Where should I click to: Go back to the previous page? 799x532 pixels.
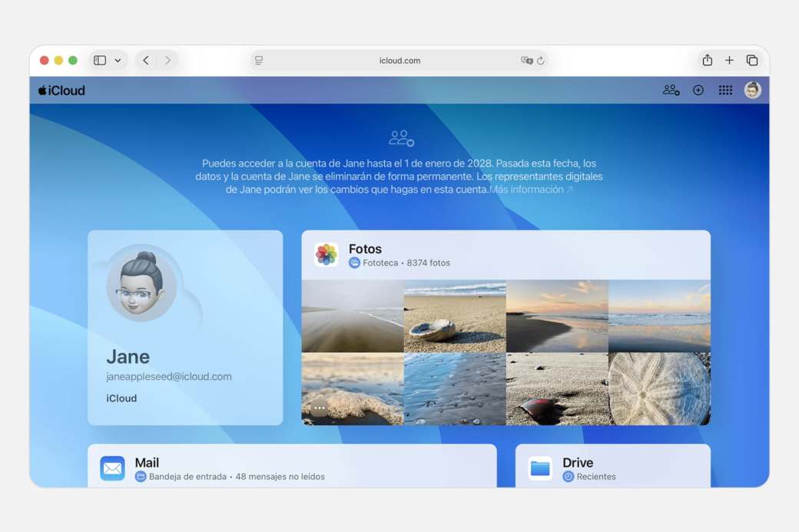pyautogui.click(x=146, y=61)
